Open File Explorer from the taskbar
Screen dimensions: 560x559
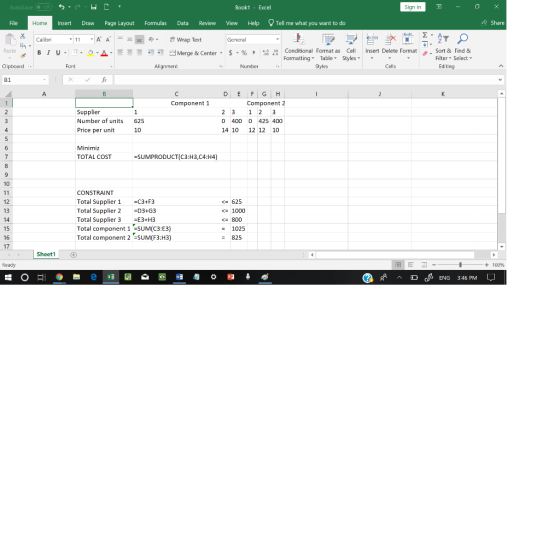76,277
